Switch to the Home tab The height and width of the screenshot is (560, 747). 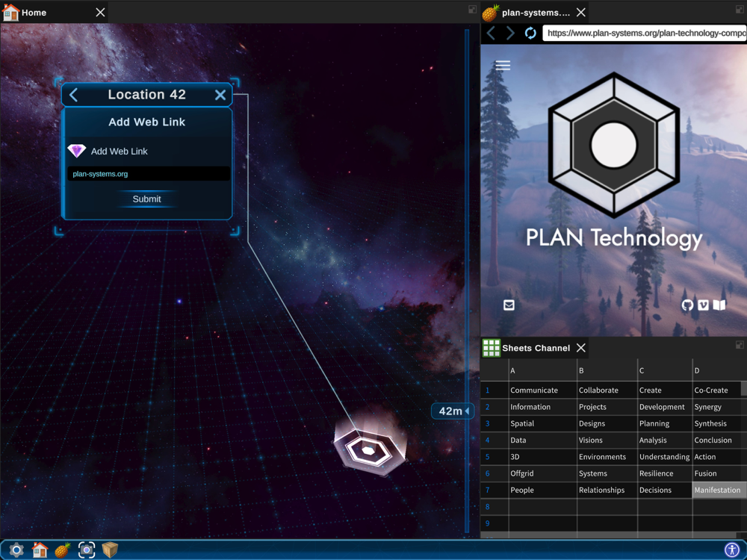click(34, 13)
